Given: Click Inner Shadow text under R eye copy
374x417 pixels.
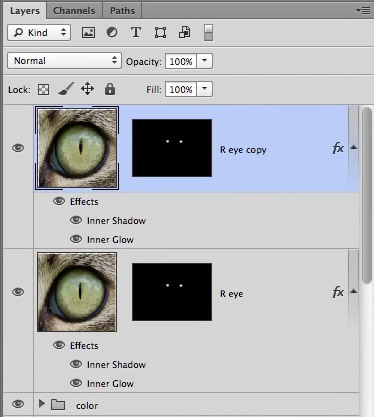Looking at the screenshot, I should click(116, 221).
